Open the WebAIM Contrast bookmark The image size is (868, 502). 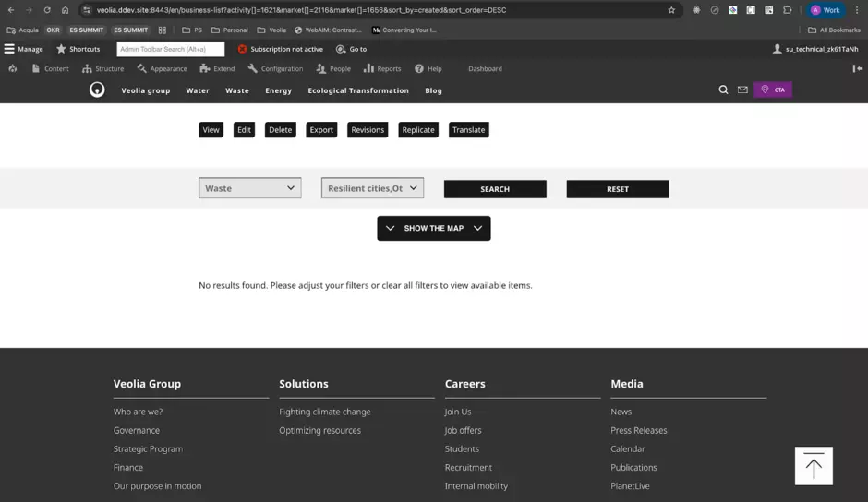tap(328, 30)
